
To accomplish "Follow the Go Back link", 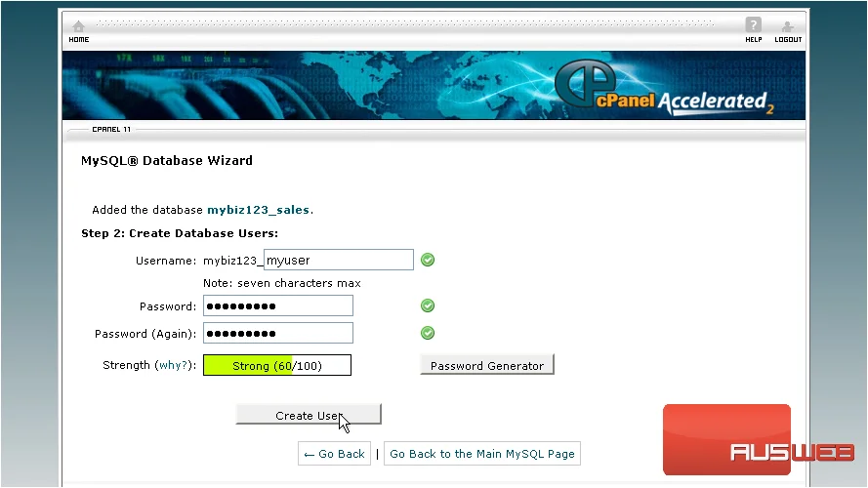I will point(334,454).
